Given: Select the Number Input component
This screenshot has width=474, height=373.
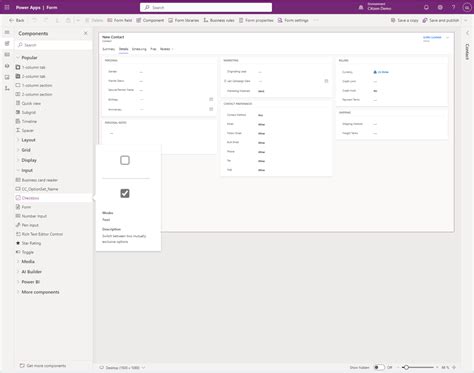Looking at the screenshot, I should (31, 216).
